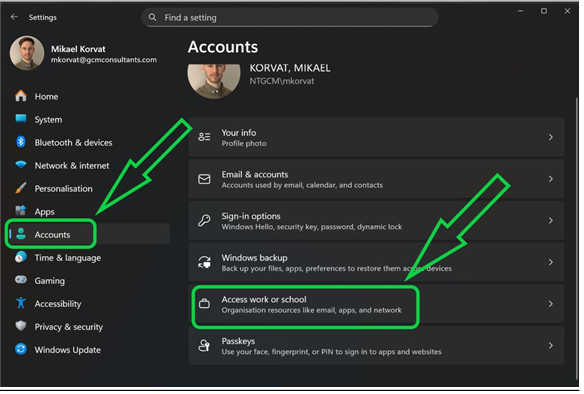Select Accounts in sidebar
Viewport: 584px width, 394px height.
[x=52, y=235]
